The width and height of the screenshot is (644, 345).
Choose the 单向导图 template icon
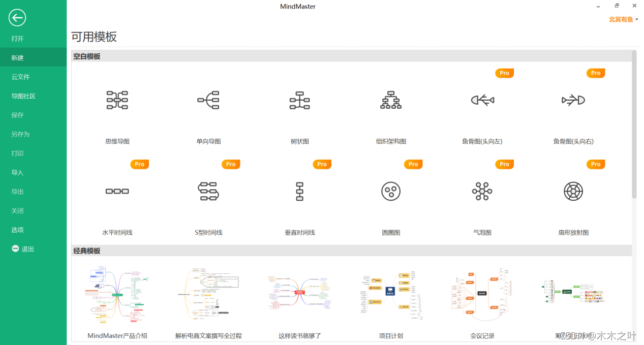pos(208,100)
